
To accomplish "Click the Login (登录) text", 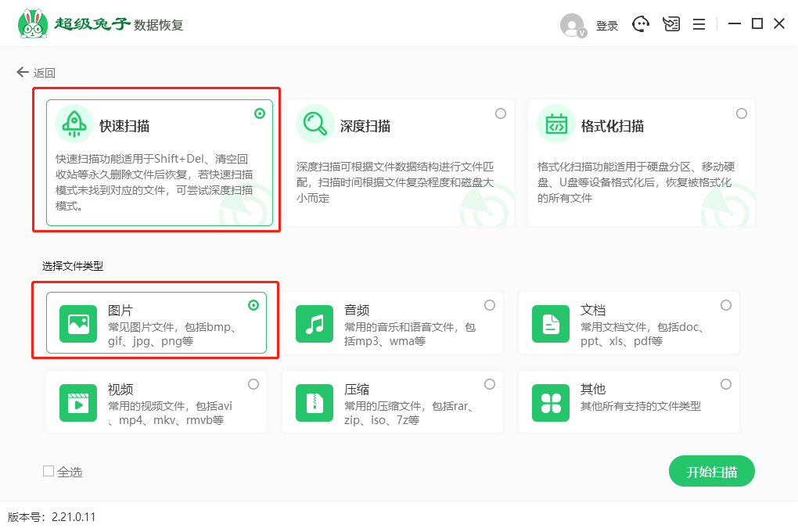I will coord(607,26).
